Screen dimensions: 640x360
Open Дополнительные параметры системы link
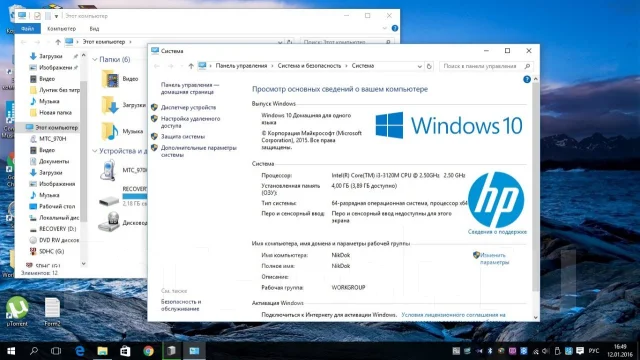point(198,151)
